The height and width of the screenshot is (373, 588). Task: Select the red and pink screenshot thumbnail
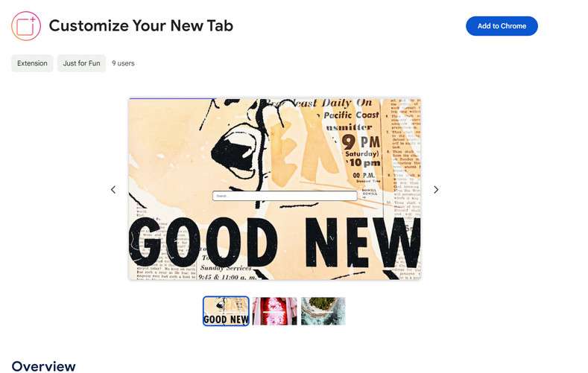pos(274,311)
